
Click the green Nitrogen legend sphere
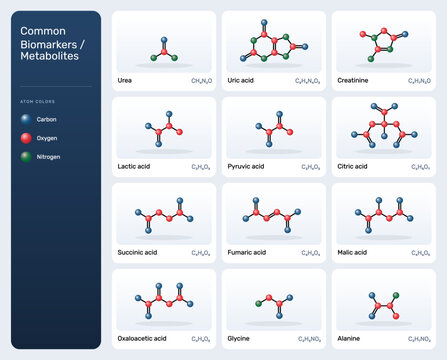26,157
